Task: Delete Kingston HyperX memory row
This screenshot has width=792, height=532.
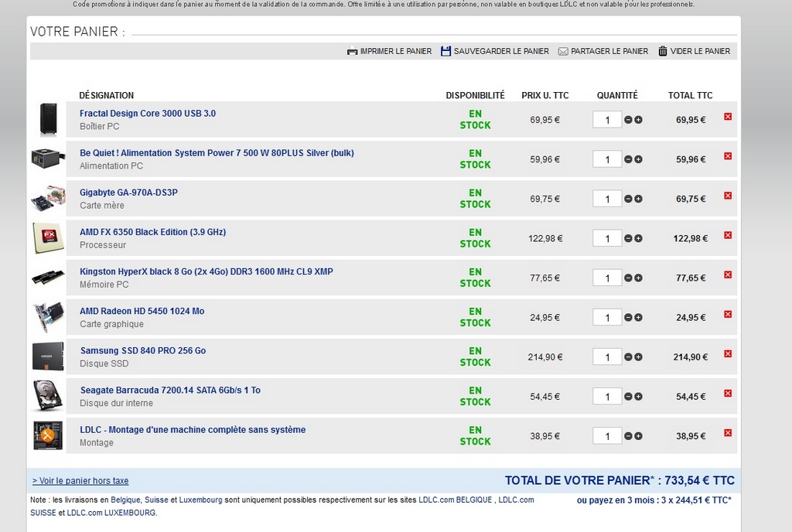Action: (728, 275)
